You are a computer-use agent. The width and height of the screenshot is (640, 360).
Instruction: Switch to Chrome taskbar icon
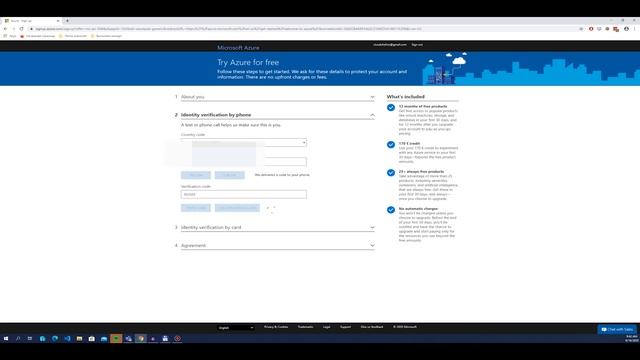coord(141,338)
